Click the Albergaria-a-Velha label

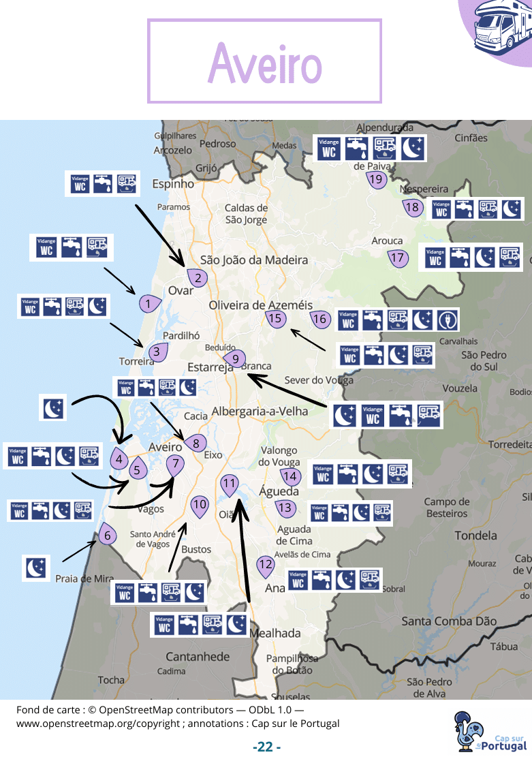[260, 412]
